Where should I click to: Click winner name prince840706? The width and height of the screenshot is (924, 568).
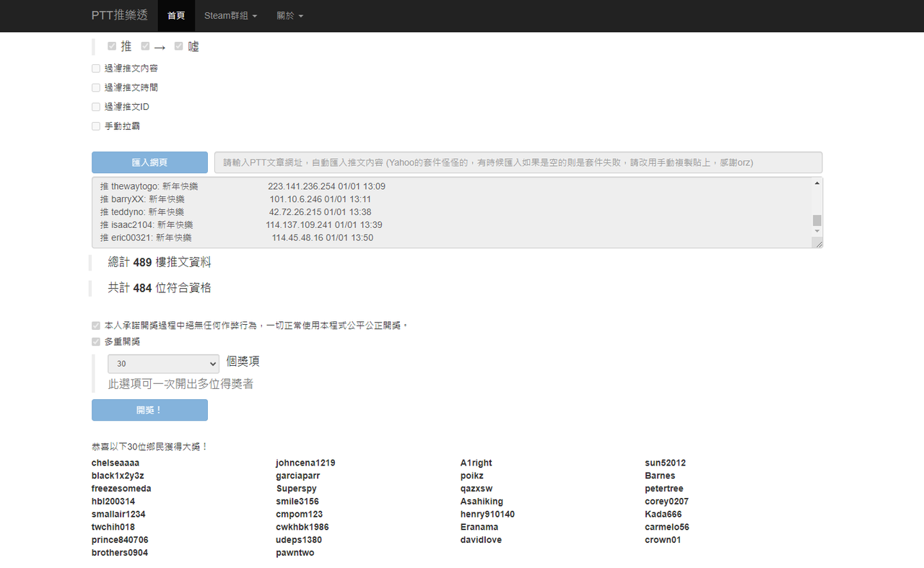click(x=120, y=540)
